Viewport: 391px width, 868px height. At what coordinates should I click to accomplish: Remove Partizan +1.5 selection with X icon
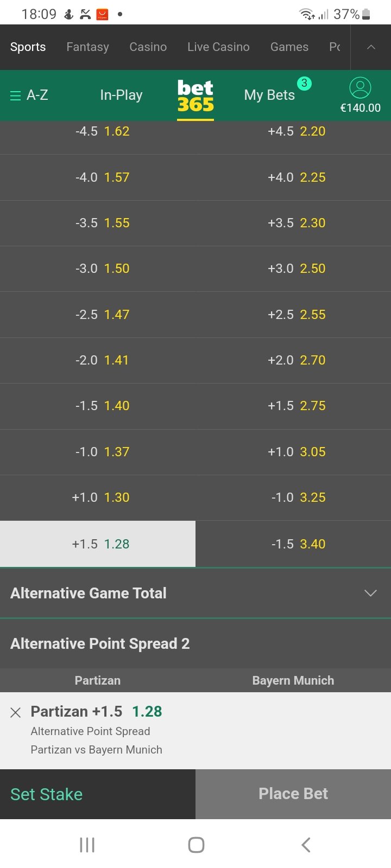16,712
